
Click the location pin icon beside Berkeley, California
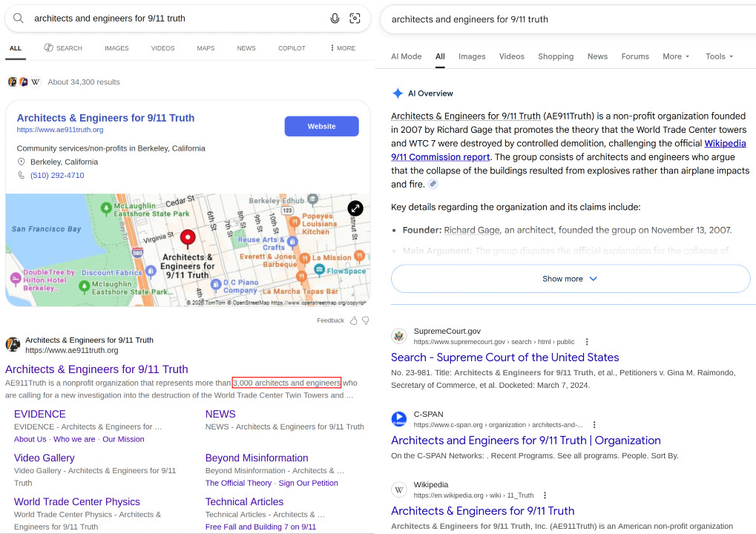tap(22, 162)
